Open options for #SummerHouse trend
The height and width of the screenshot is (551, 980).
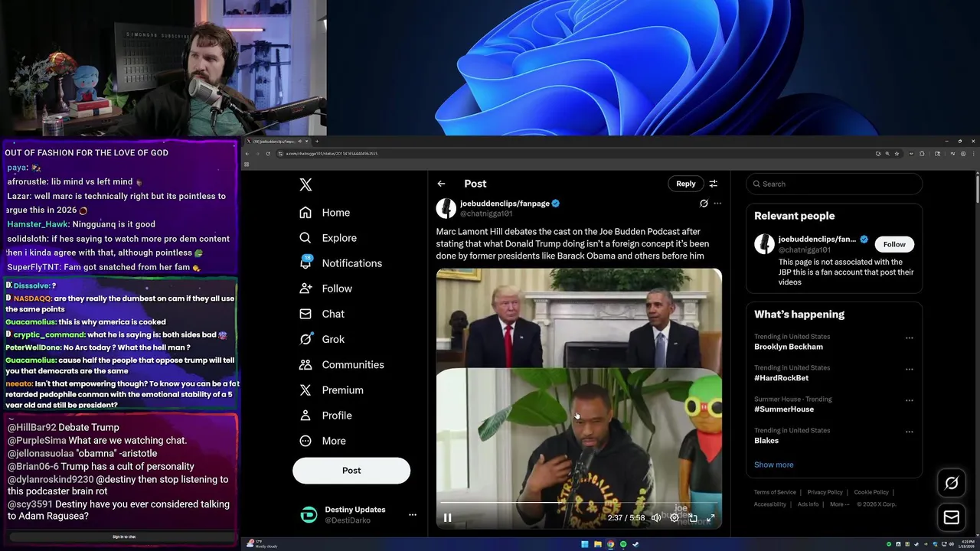coord(910,400)
